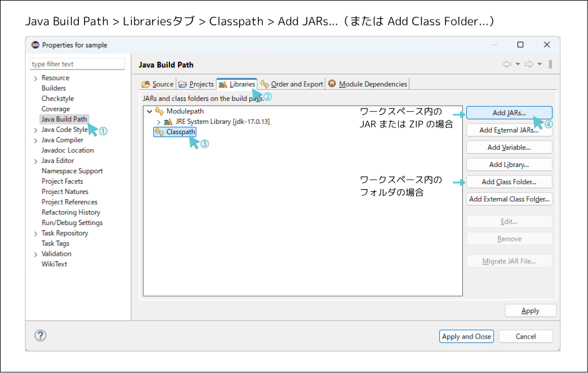
Task: Focus the type filter text field
Action: (x=78, y=64)
